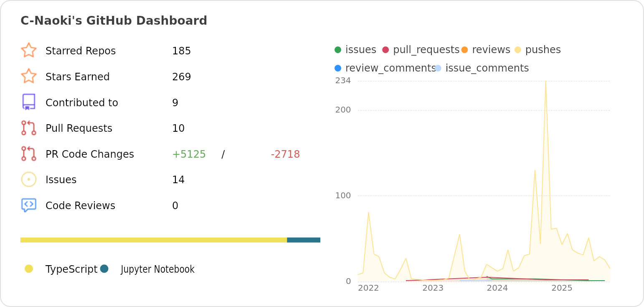644x307 pixels.
Task: Toggle the issues series in chart legend
Action: [x=356, y=50]
